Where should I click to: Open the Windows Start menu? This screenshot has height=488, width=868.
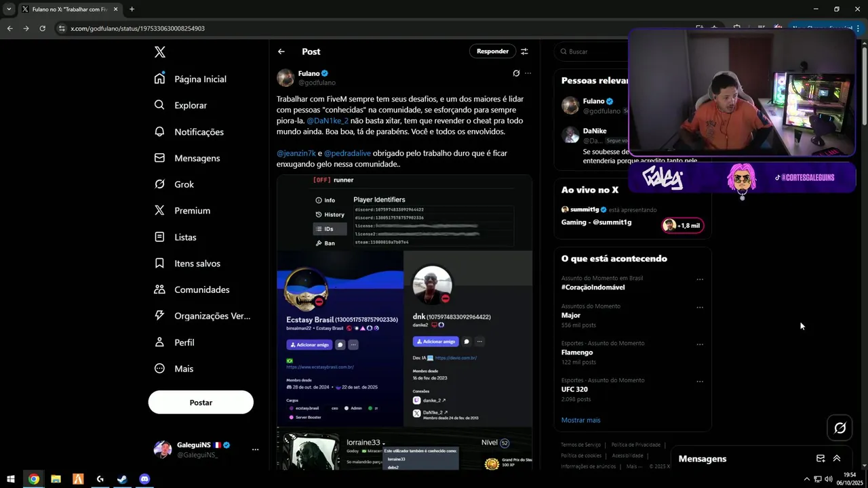11,479
